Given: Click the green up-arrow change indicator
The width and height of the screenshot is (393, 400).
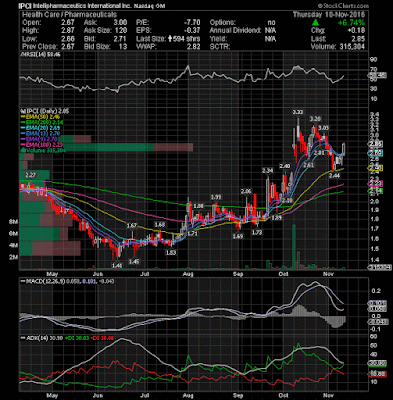Looking at the screenshot, I should 315,23.
